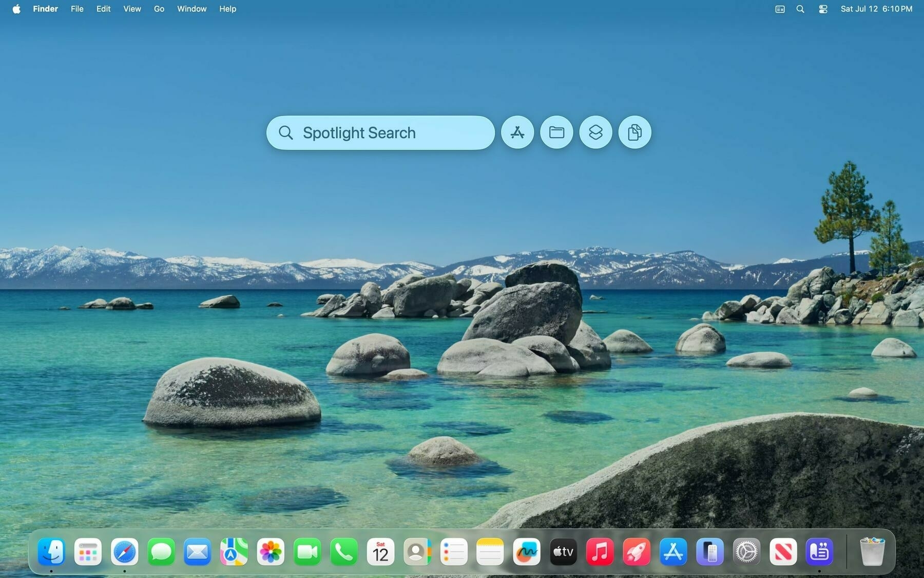Open Finder from the Dock
Viewport: 924px width, 578px height.
tap(51, 552)
